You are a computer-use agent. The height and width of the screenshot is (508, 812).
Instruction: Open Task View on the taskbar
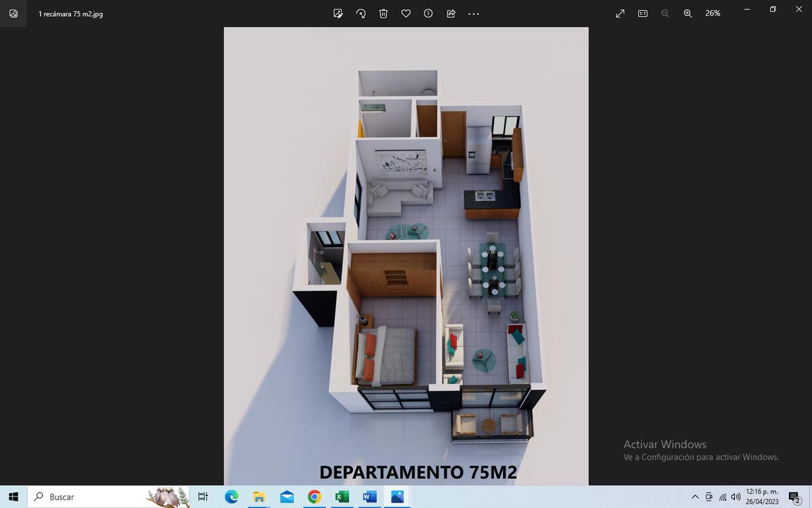click(202, 497)
